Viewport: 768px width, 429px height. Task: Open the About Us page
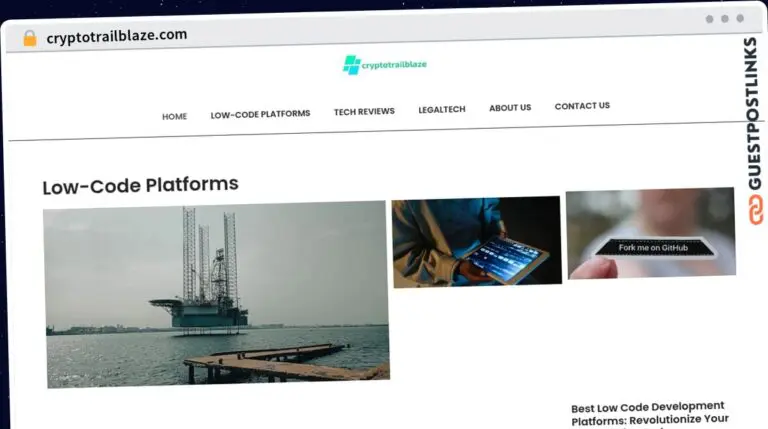510,107
